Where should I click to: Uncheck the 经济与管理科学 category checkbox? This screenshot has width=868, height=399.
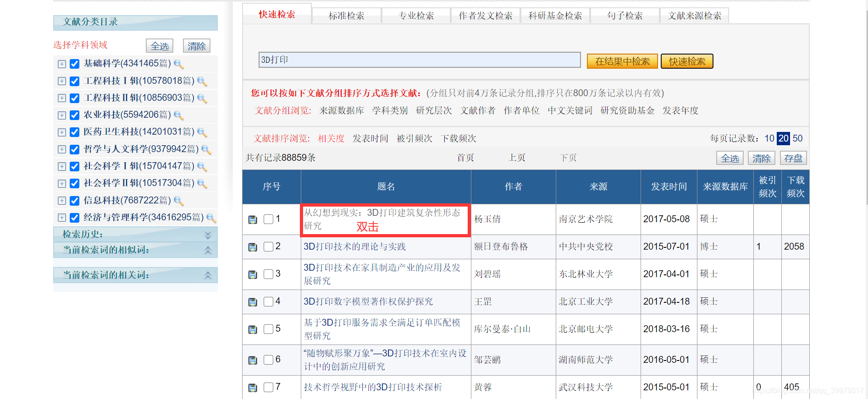pyautogui.click(x=75, y=218)
